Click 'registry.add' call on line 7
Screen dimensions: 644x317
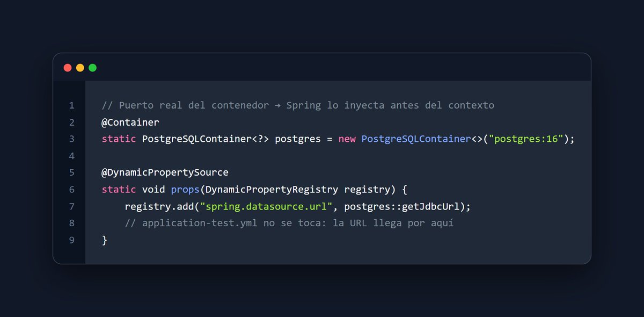pyautogui.click(x=159, y=206)
